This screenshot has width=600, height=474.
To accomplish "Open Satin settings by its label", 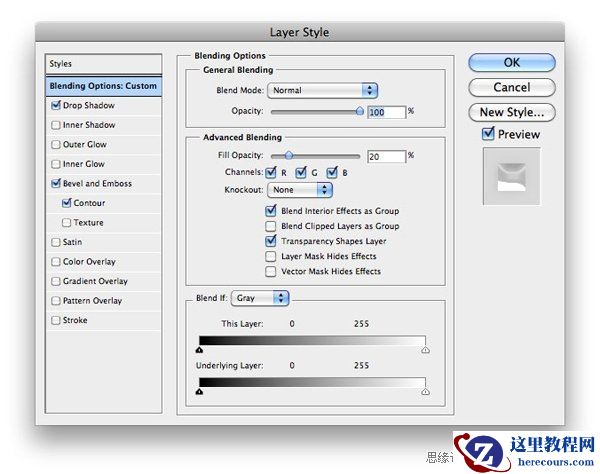I will (72, 242).
